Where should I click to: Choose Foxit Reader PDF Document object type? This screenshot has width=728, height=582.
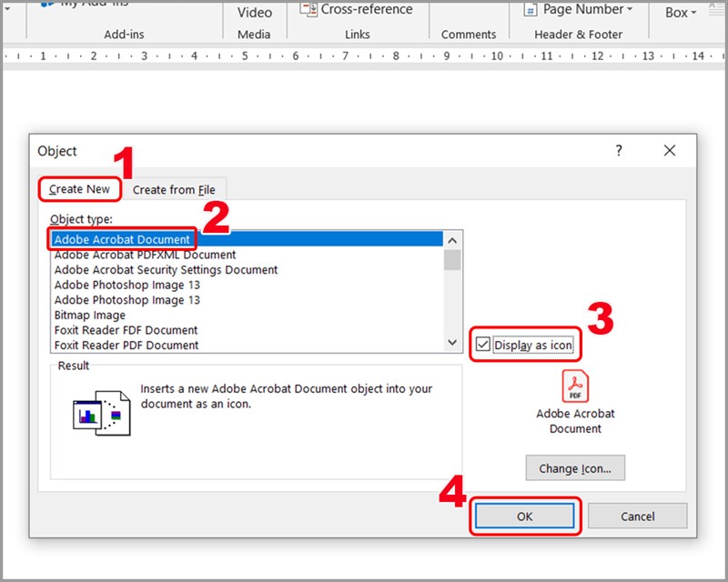(126, 345)
